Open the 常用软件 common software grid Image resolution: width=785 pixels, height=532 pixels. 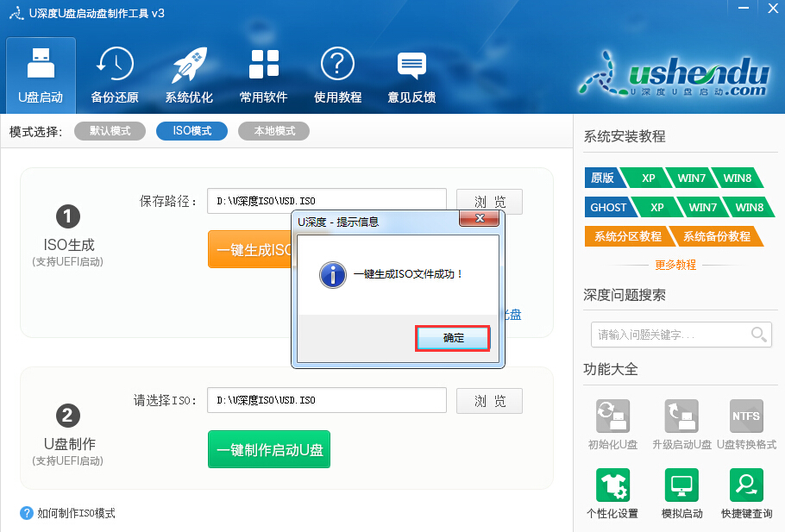point(263,75)
